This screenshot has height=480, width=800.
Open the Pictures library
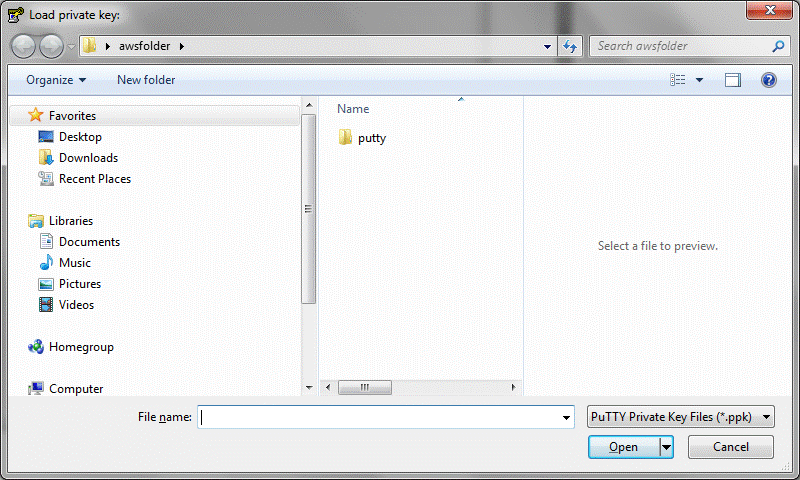click(80, 284)
